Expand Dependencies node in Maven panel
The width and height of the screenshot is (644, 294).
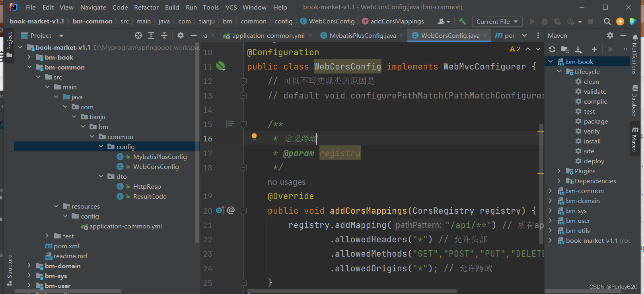click(559, 181)
